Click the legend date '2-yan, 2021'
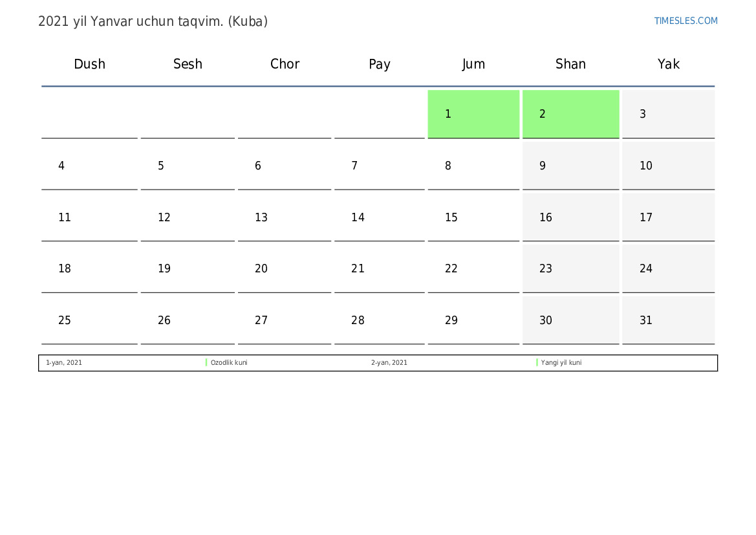The image size is (756, 535). tap(389, 363)
